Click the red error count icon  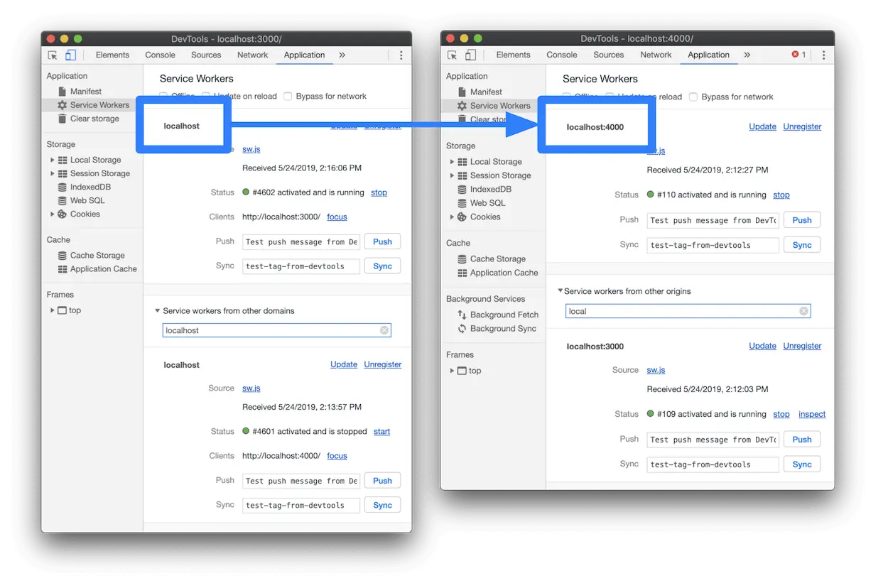coord(795,55)
